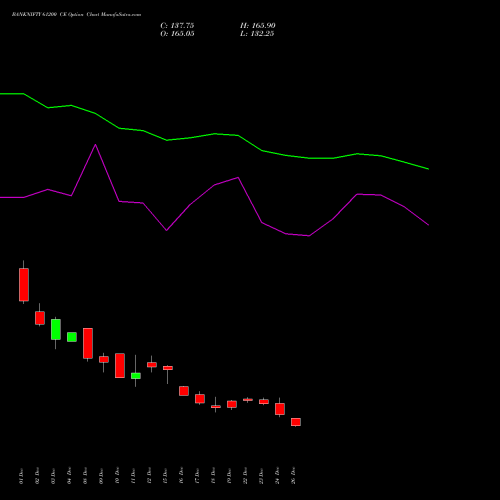This screenshot has height=500, width=500.
Task: Select the low value L: 132.25
Action: [257, 34]
